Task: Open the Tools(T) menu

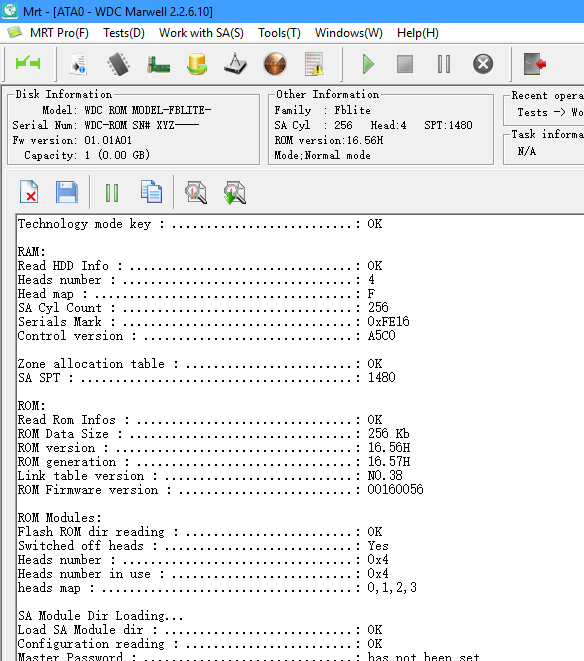Action: tap(279, 33)
